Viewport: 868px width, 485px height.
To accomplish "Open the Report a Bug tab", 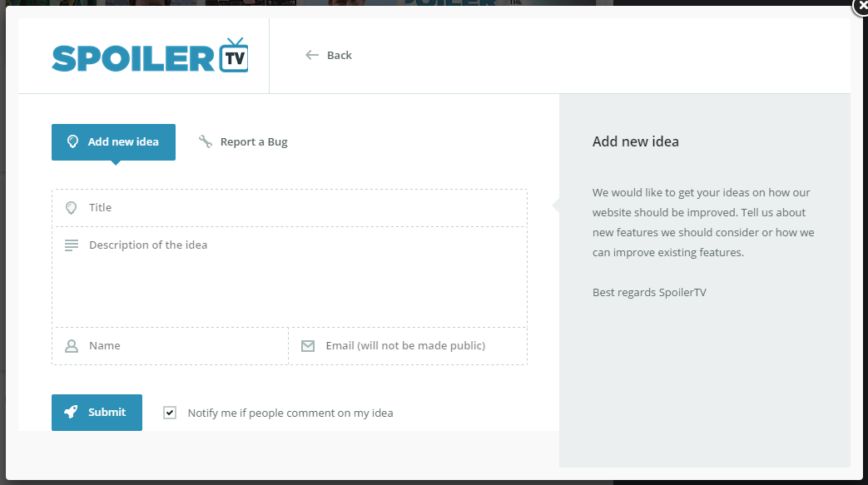I will [x=253, y=141].
